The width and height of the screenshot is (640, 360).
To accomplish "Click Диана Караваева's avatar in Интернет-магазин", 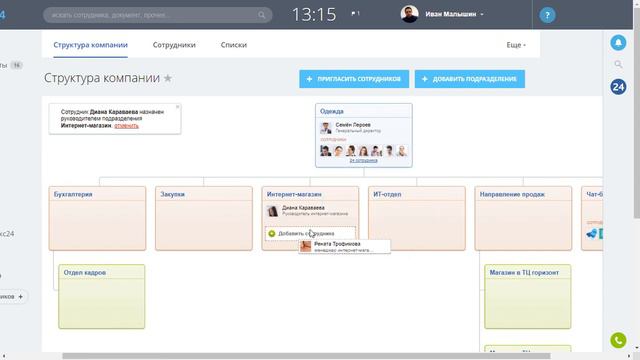I will [272, 211].
